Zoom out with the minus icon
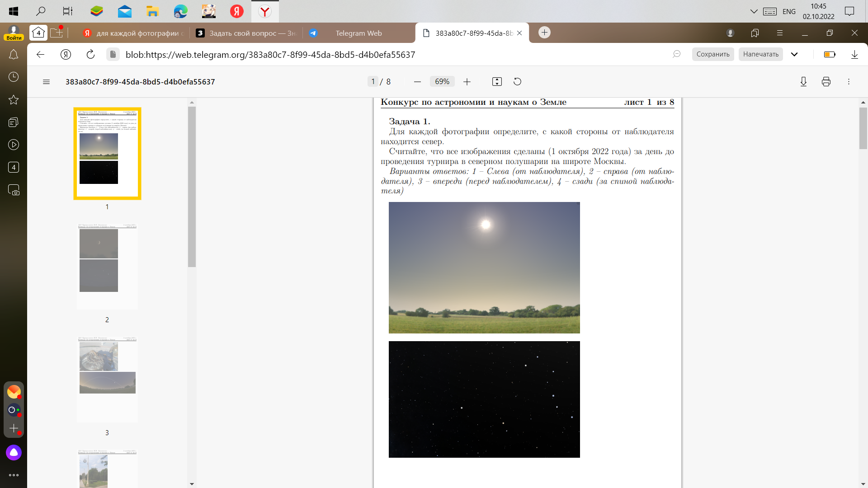Image resolution: width=868 pixels, height=488 pixels. point(417,82)
